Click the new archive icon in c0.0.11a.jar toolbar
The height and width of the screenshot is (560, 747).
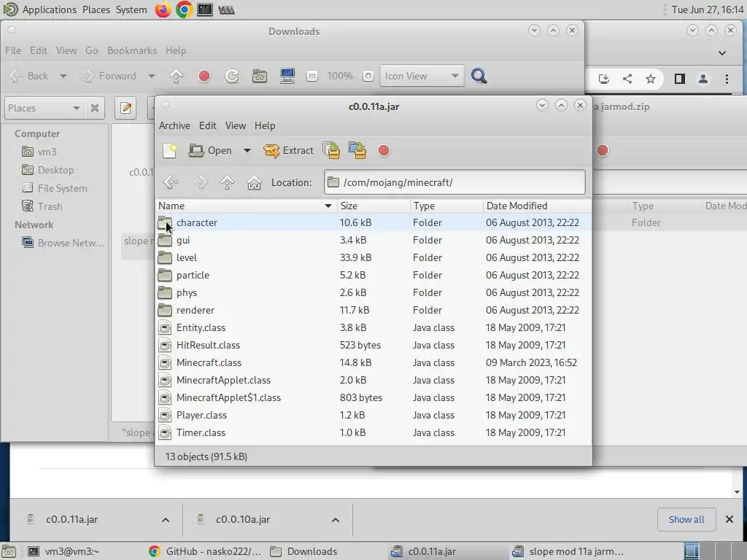point(169,150)
